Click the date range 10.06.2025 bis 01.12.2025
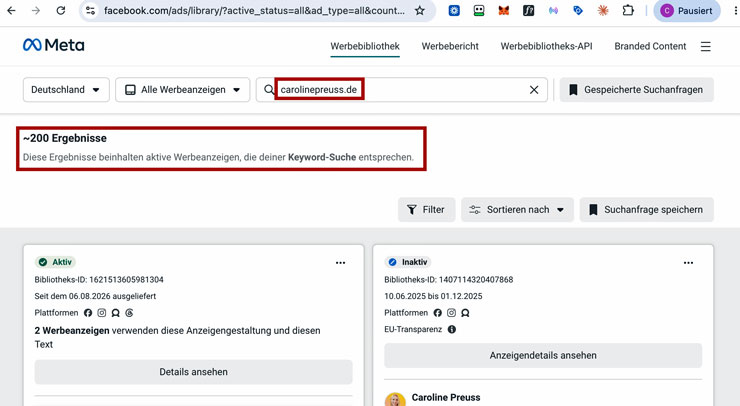 point(433,296)
